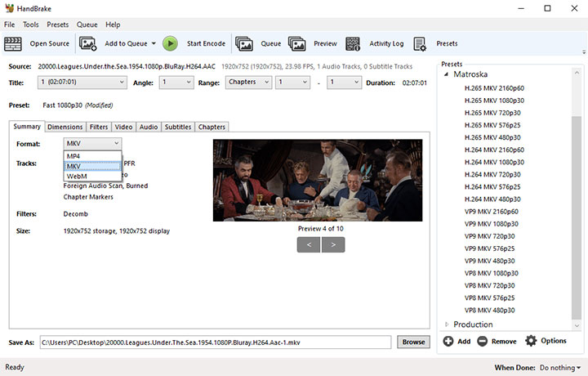Choose WebM from the format list
The image size is (588, 376).
[92, 177]
